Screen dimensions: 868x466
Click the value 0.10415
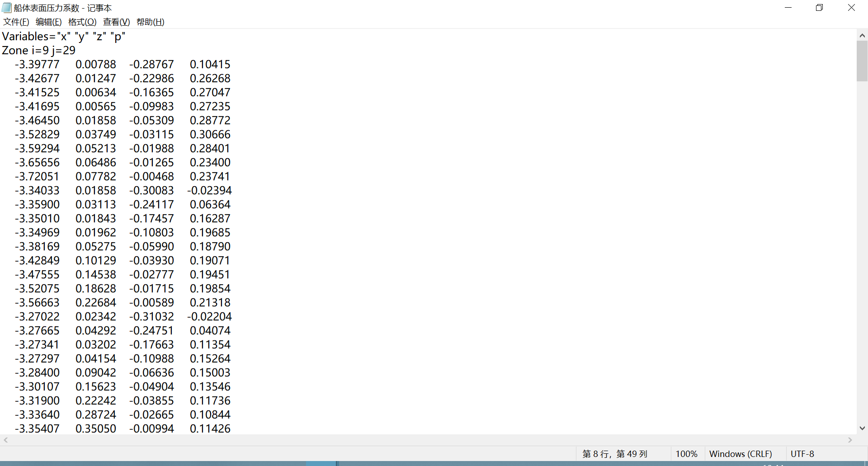210,65
